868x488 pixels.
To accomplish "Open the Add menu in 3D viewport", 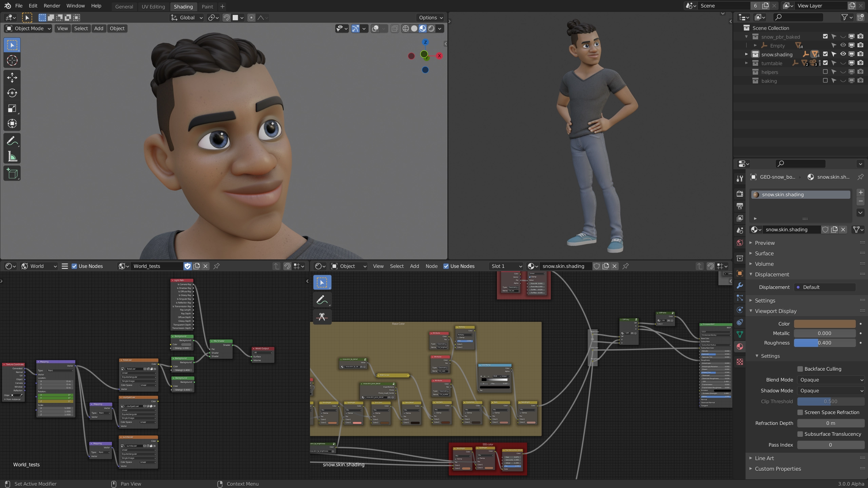I will 98,28.
